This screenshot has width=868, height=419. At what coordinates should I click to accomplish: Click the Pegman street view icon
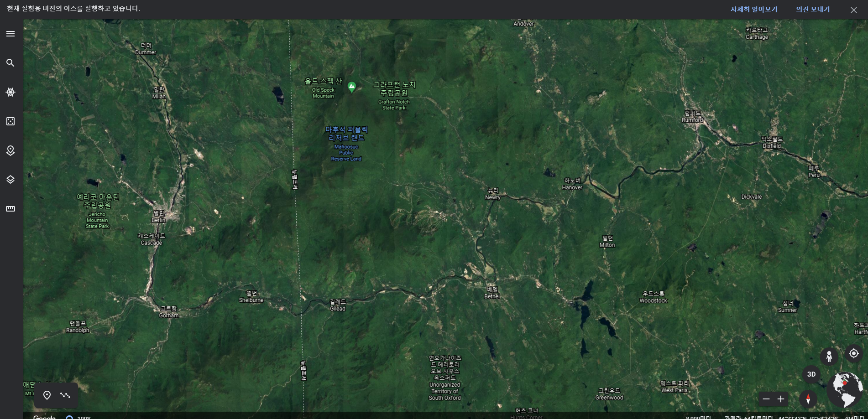pos(829,356)
